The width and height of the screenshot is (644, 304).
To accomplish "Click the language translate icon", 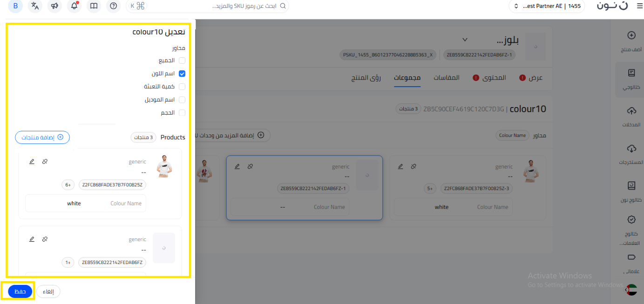I will click(x=35, y=6).
